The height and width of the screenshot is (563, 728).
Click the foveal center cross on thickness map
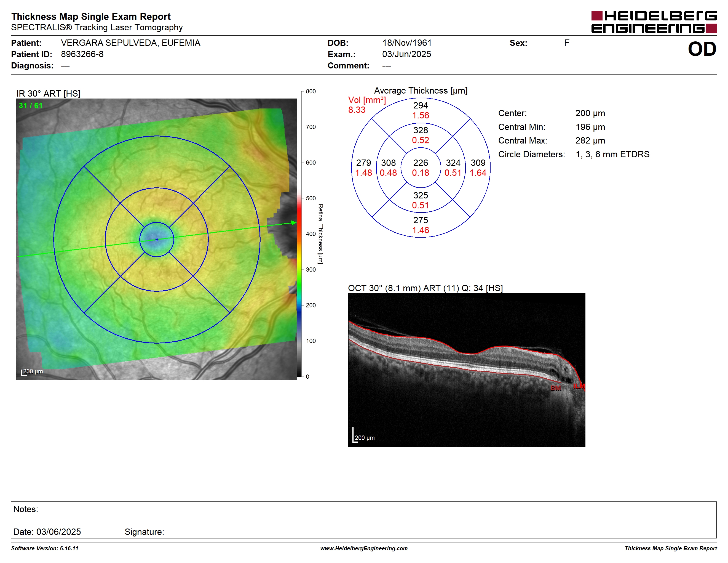pyautogui.click(x=157, y=240)
